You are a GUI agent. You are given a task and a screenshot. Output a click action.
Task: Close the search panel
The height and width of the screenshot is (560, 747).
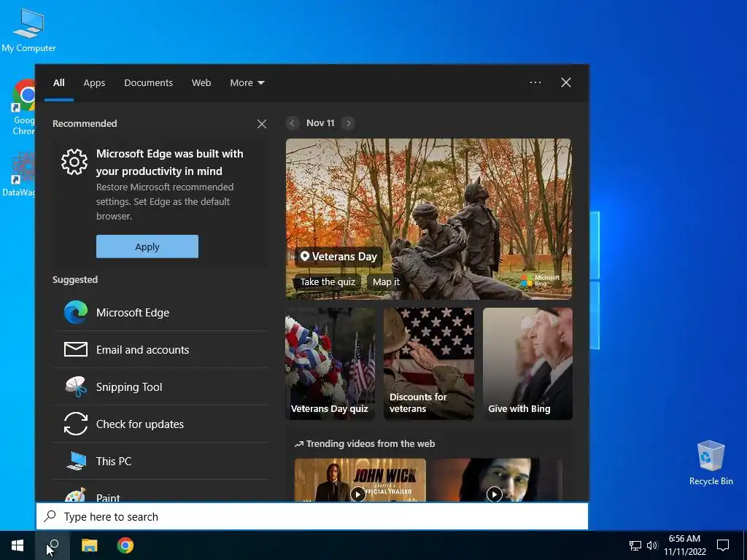tap(566, 82)
